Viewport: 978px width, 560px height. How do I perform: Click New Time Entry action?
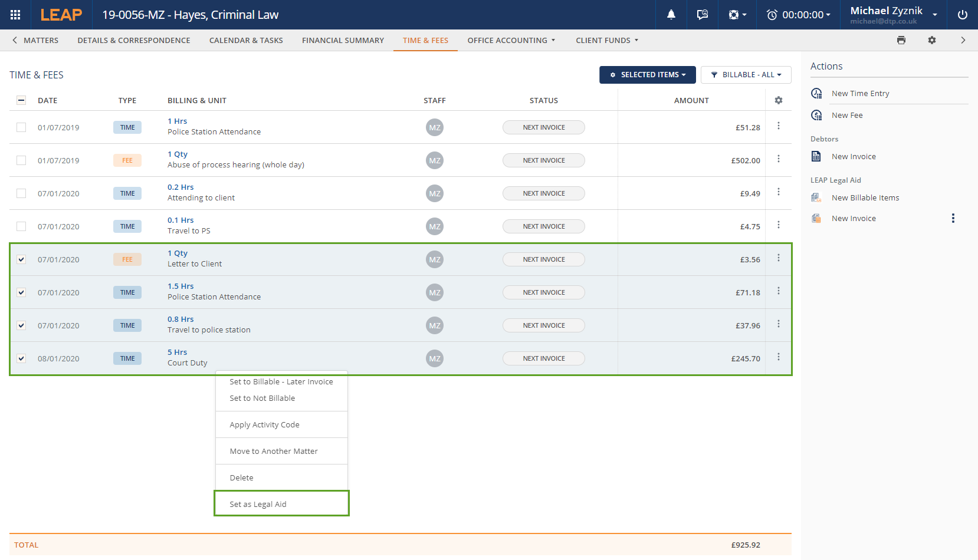[x=860, y=93]
